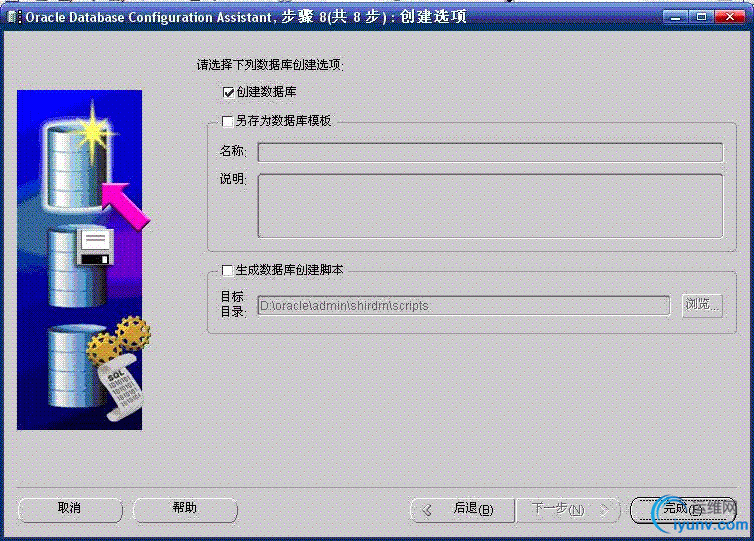Go back with 后退(B)
The height and width of the screenshot is (541, 754).
[462, 510]
